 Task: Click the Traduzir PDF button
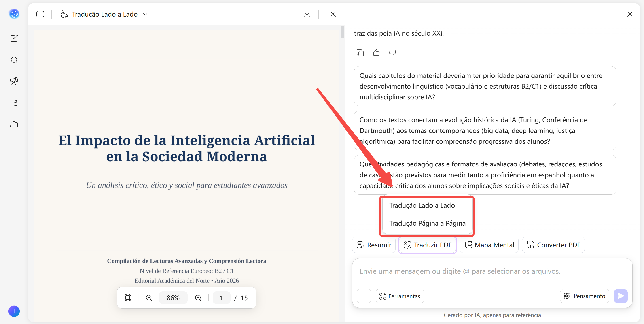point(428,245)
